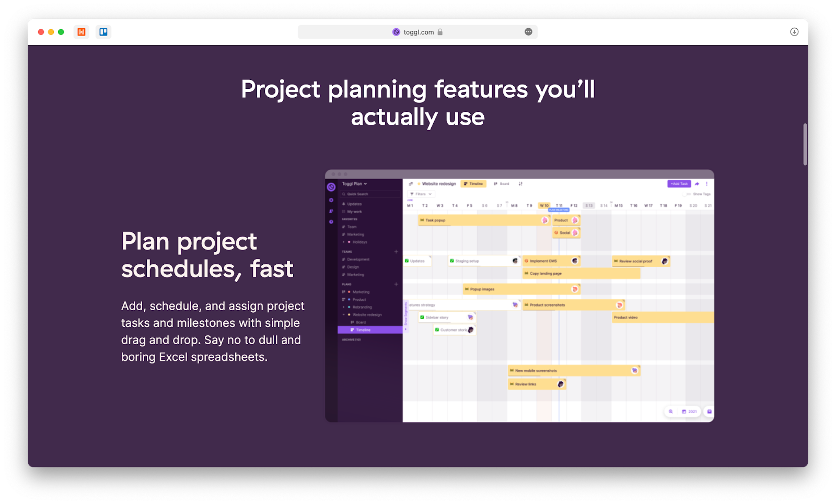Click the lock icon in the address bar
836x504 pixels.
[440, 32]
